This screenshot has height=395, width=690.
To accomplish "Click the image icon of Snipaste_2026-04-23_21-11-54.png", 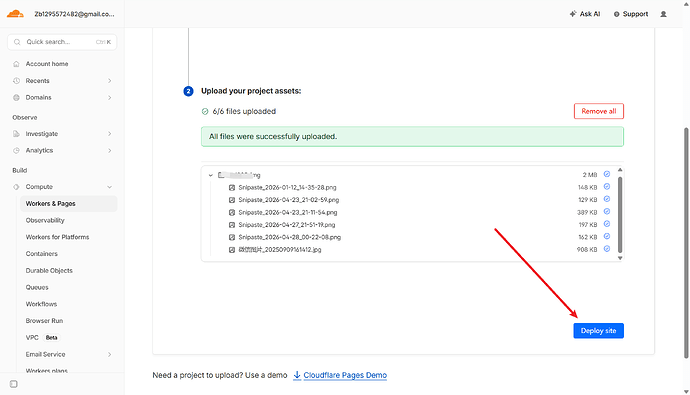I will tap(232, 212).
